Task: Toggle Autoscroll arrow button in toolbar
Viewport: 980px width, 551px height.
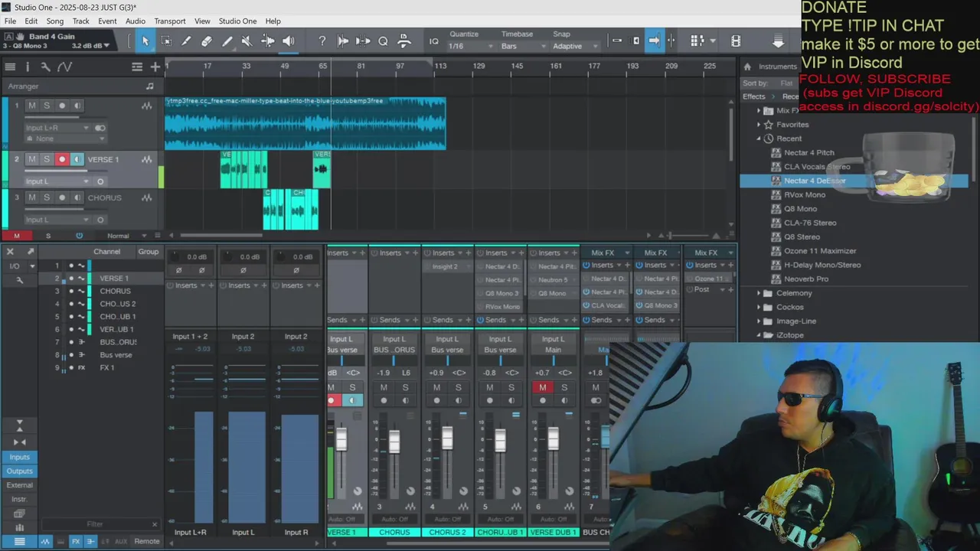Action: click(x=654, y=41)
